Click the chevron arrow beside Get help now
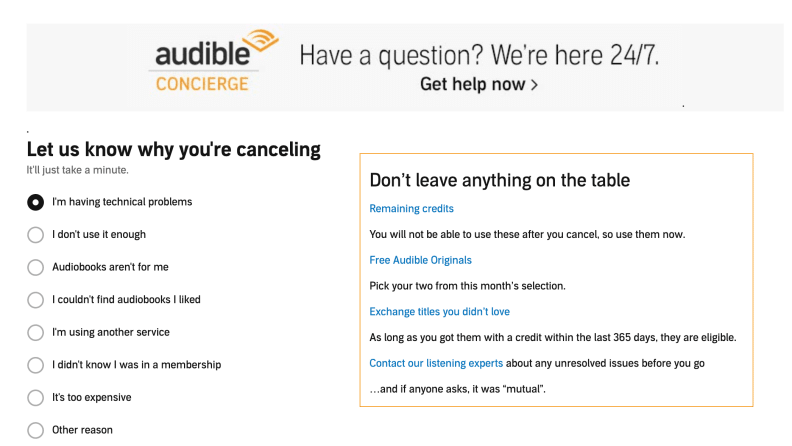Viewport: 792px width, 446px height. 534,85
